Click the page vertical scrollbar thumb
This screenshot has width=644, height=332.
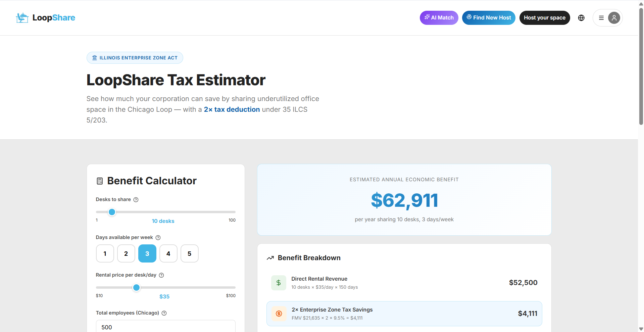(641, 66)
